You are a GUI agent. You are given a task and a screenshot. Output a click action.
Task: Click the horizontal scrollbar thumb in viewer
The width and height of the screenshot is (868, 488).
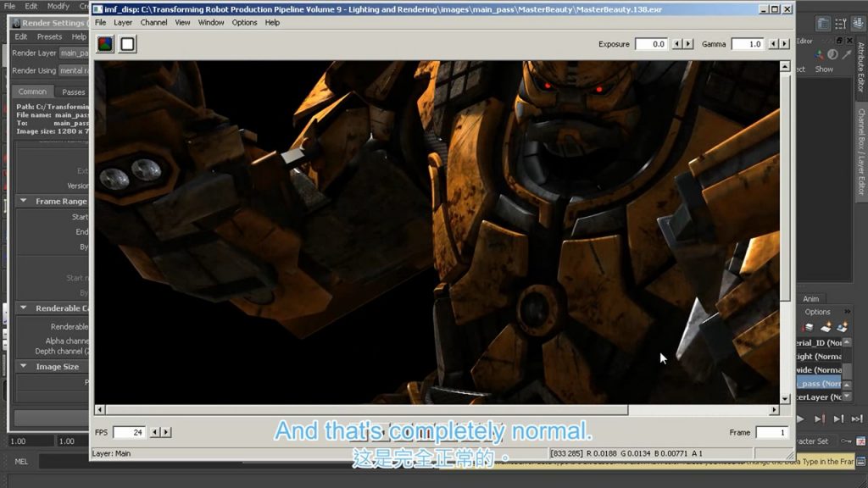click(367, 410)
